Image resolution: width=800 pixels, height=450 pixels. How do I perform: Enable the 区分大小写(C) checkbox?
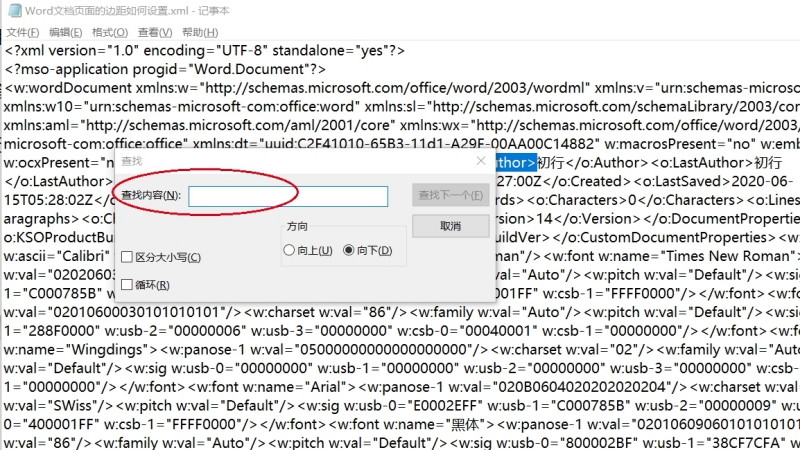pyautogui.click(x=127, y=258)
